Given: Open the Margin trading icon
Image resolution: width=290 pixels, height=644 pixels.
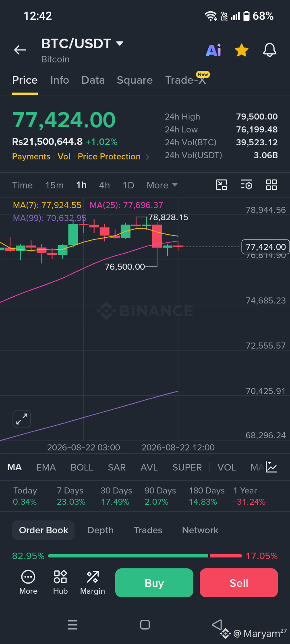Looking at the screenshot, I should click(93, 582).
